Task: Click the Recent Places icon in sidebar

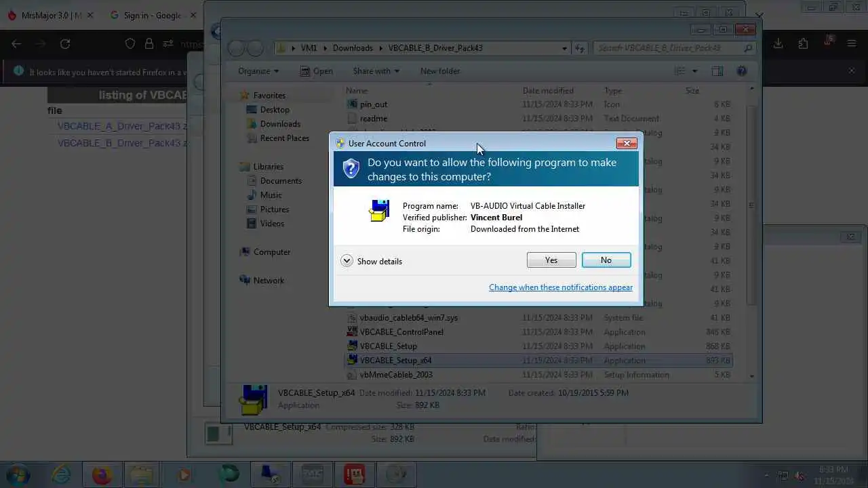Action: [x=252, y=138]
